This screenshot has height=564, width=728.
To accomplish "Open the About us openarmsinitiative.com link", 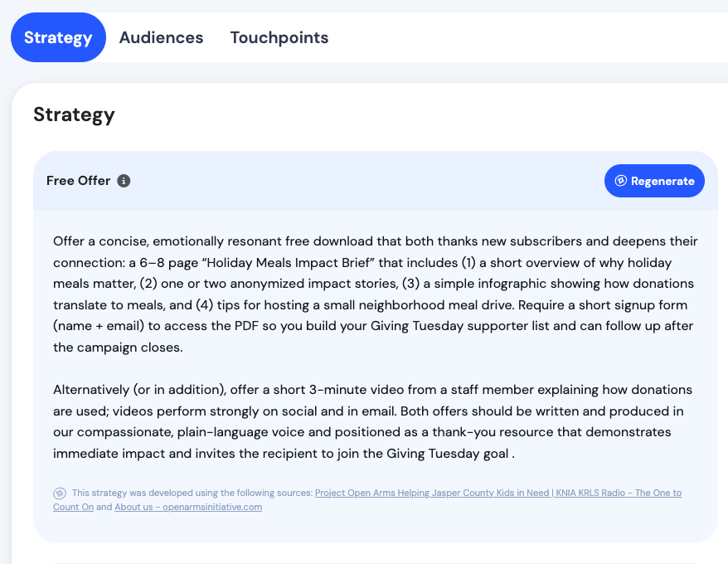I will point(188,507).
